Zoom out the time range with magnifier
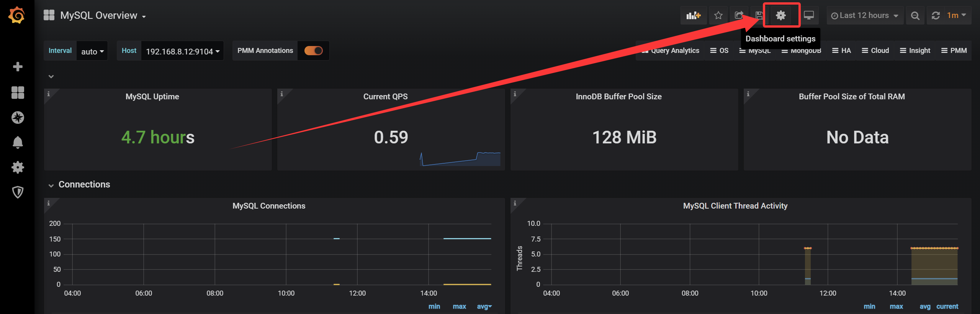The image size is (980, 314). 915,15
